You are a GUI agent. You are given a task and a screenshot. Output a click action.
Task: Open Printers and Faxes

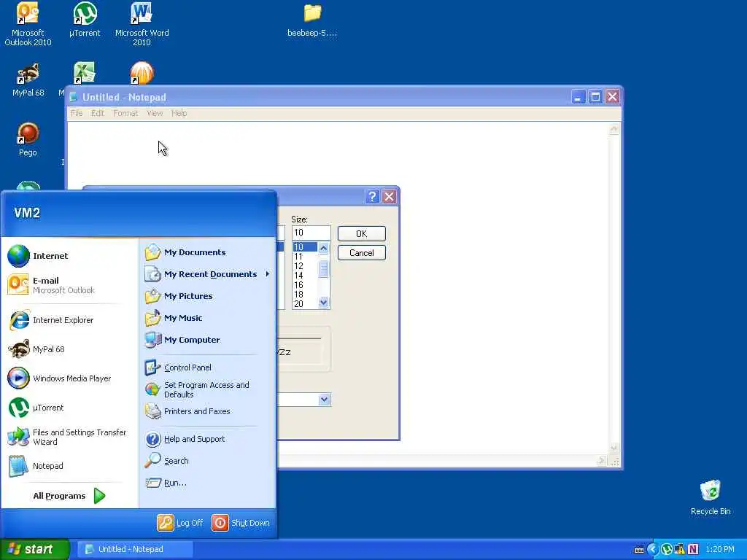(x=207, y=411)
